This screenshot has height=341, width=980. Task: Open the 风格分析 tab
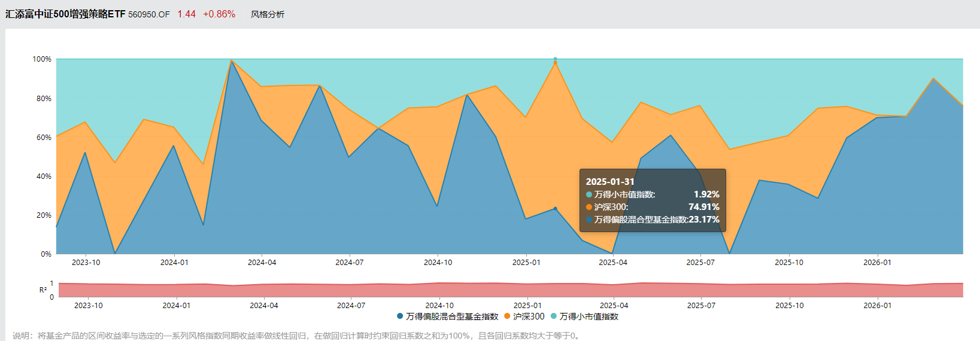[268, 14]
